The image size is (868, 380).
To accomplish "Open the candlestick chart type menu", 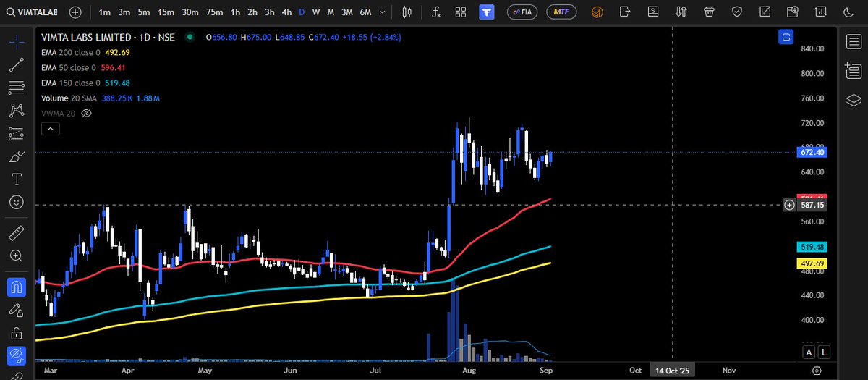I will tap(407, 12).
